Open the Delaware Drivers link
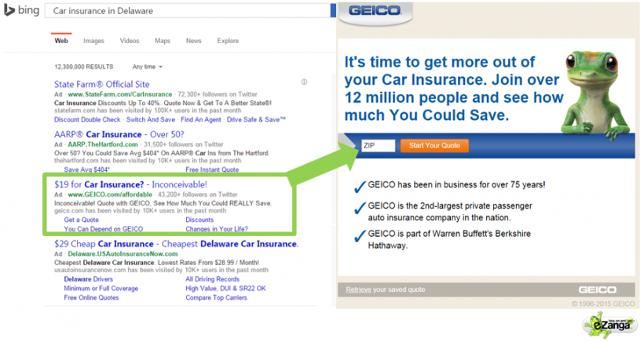644x342 pixels. (88, 279)
